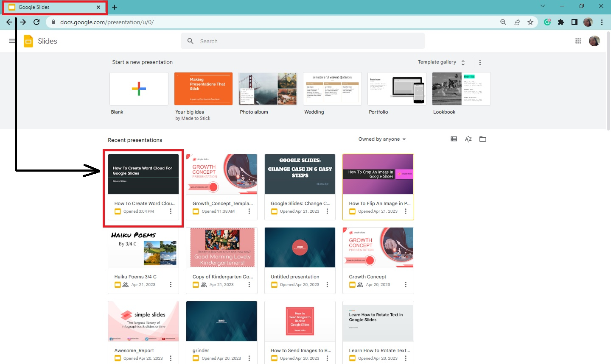
Task: Click the search magnifier icon
Action: (x=191, y=41)
